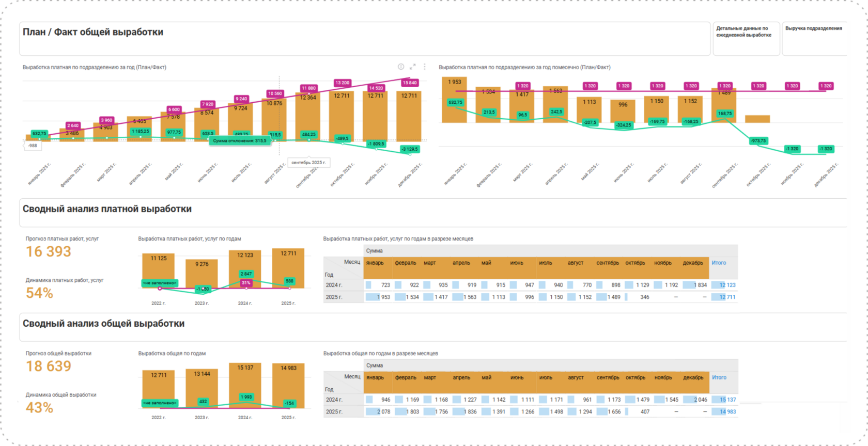Select the 1 834 December cell in paid table
868x446 pixels.
click(x=694, y=285)
